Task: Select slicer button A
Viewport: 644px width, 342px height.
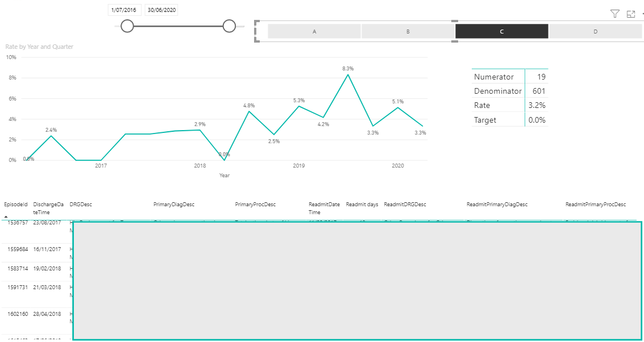Action: (x=314, y=31)
